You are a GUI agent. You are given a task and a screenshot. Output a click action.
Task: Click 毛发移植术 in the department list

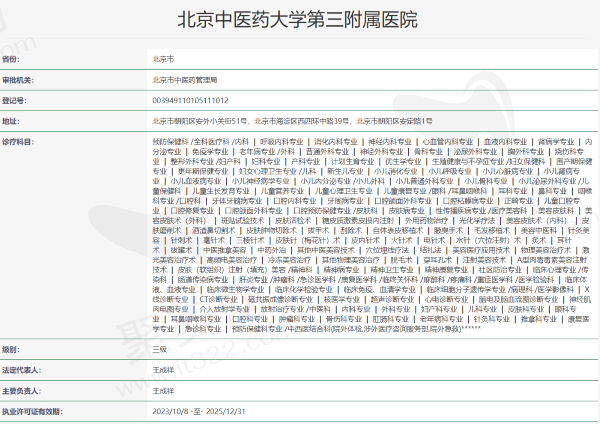click(492, 231)
